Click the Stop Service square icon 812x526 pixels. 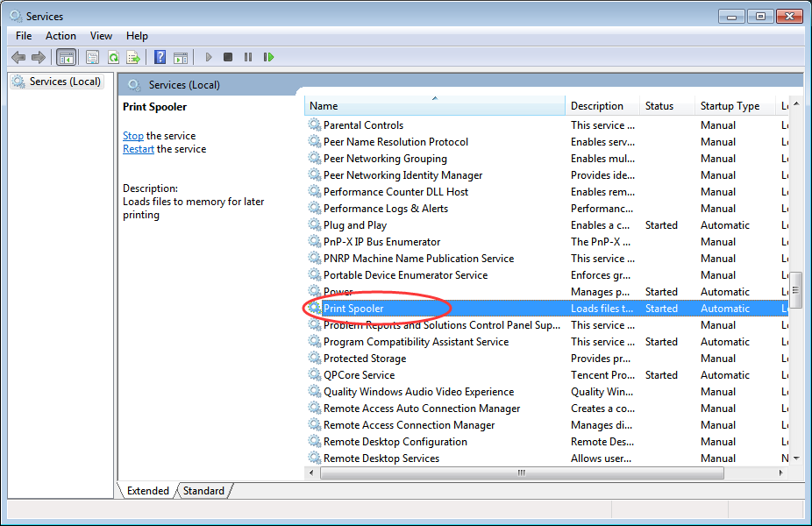228,57
